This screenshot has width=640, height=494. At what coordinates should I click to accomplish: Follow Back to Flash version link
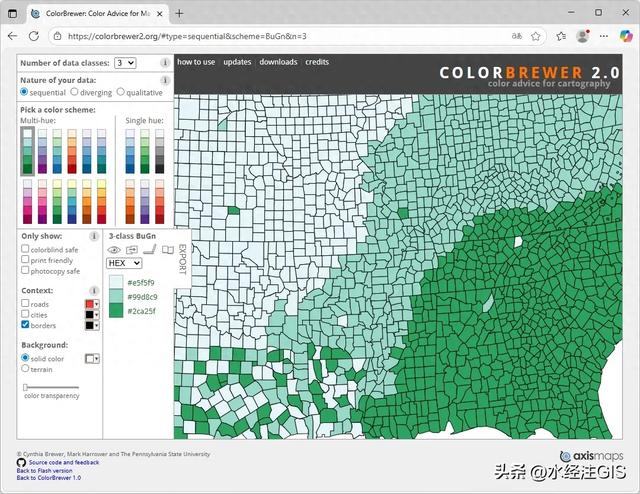click(x=44, y=470)
